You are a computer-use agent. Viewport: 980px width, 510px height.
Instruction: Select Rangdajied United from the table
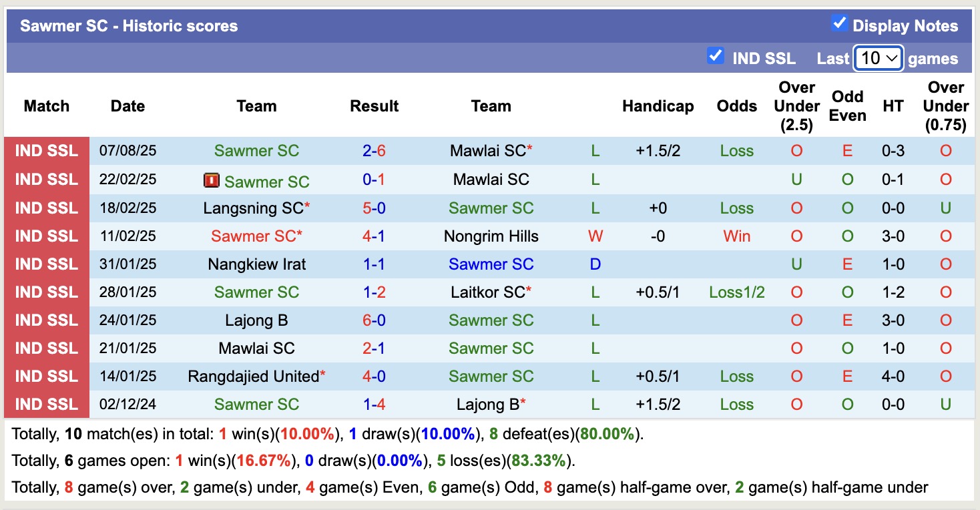(x=252, y=376)
